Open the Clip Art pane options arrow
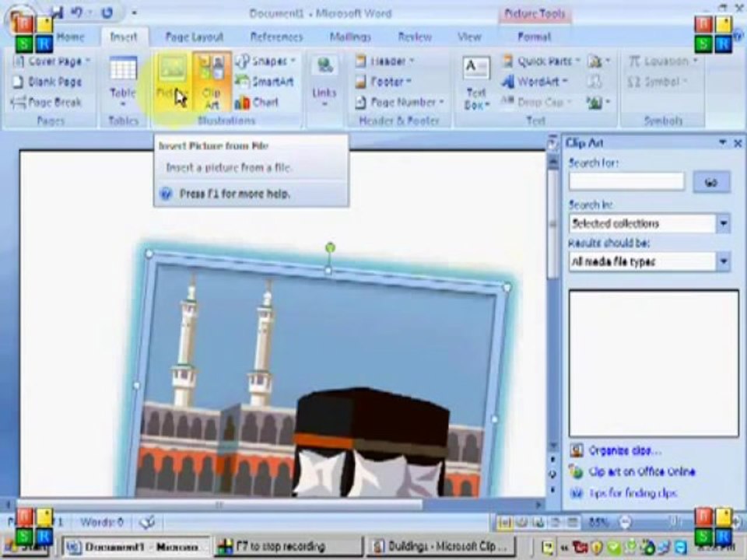This screenshot has width=747, height=560. click(x=723, y=142)
